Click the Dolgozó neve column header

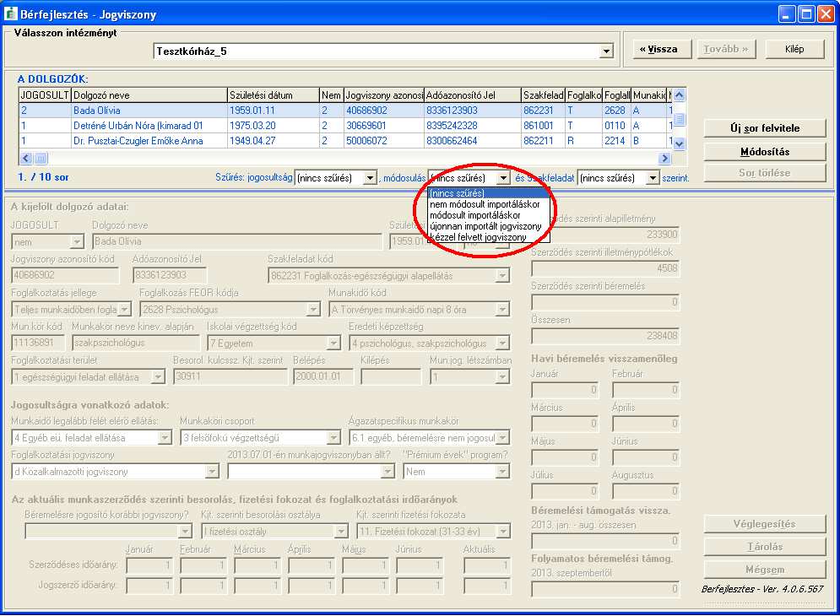149,95
